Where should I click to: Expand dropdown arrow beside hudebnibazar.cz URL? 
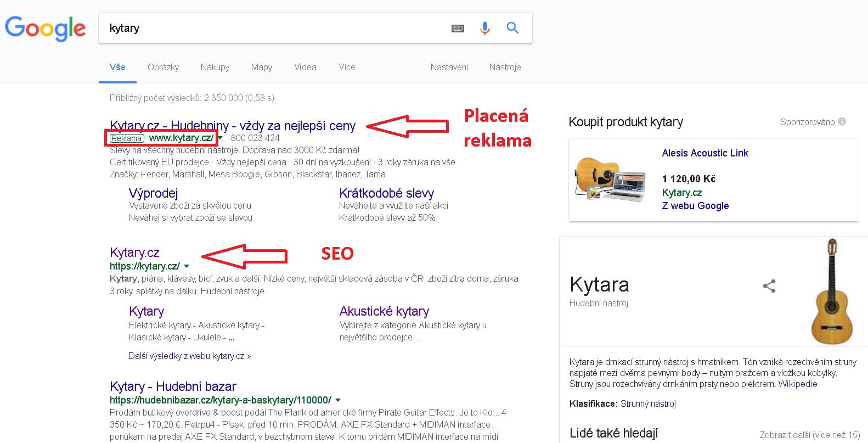tap(338, 400)
